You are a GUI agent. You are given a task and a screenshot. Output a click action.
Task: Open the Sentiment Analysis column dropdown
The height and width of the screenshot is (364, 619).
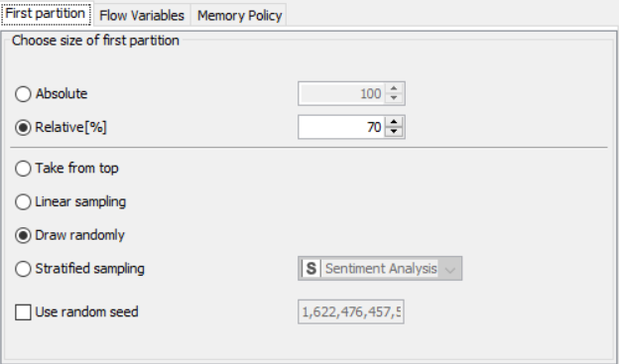pyautogui.click(x=380, y=269)
